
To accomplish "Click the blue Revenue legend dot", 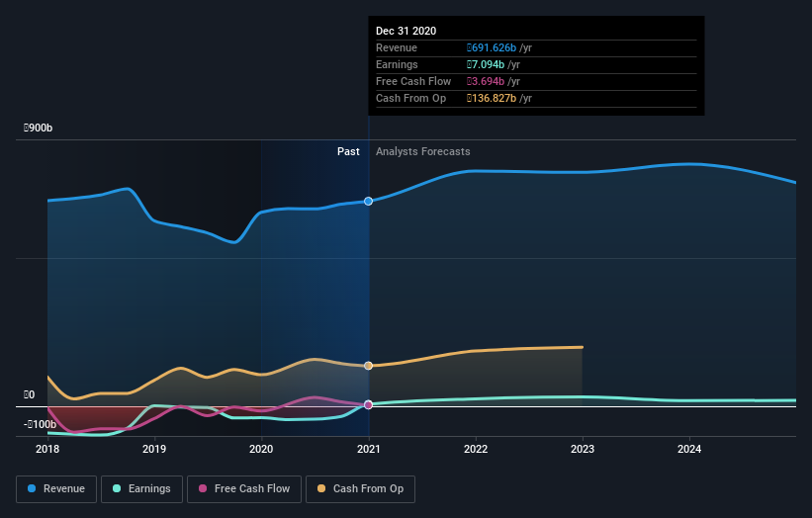I will click(32, 488).
